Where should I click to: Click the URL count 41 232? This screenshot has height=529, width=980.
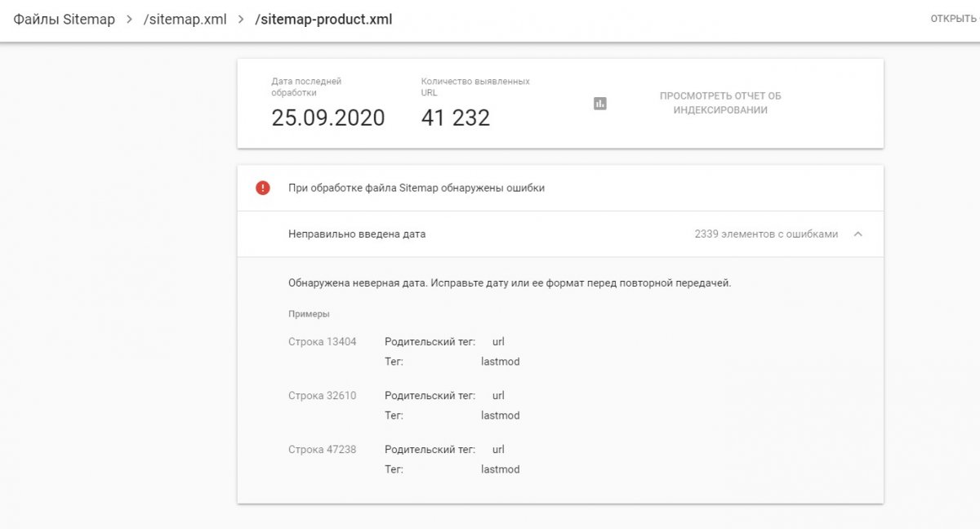456,118
